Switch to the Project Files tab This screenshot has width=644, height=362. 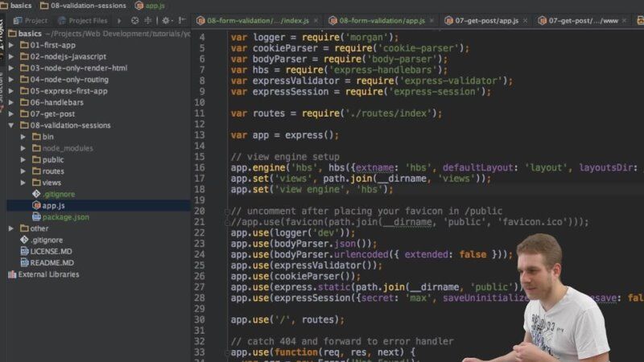[x=83, y=21]
